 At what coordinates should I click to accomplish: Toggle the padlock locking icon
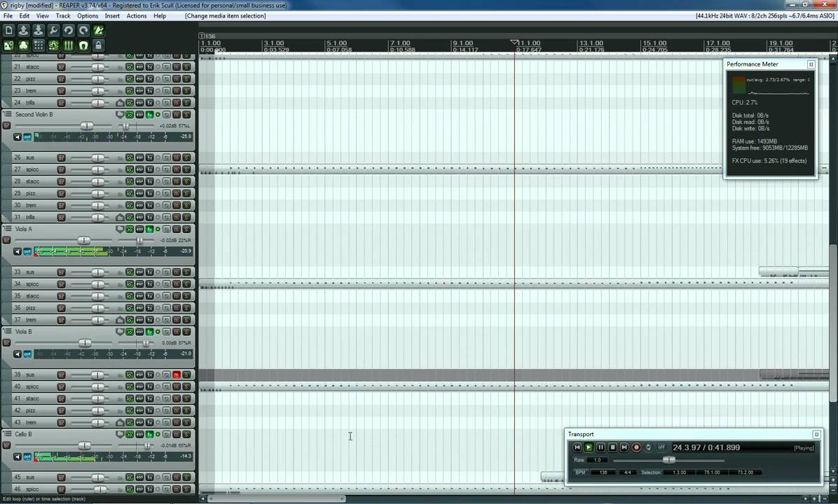coord(98,45)
